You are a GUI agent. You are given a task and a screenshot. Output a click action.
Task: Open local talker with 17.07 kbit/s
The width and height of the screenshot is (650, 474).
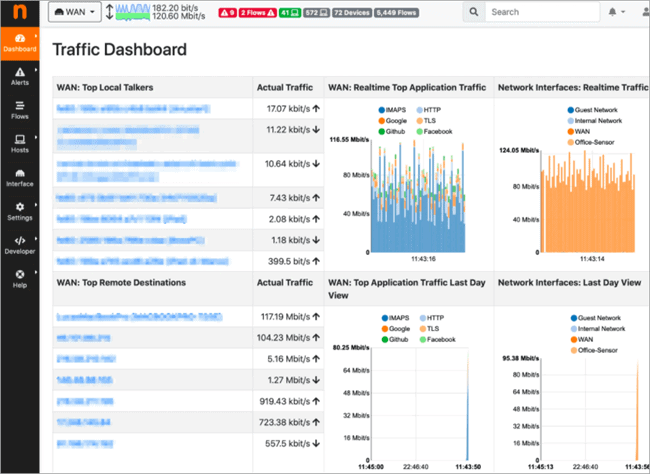[x=133, y=109]
